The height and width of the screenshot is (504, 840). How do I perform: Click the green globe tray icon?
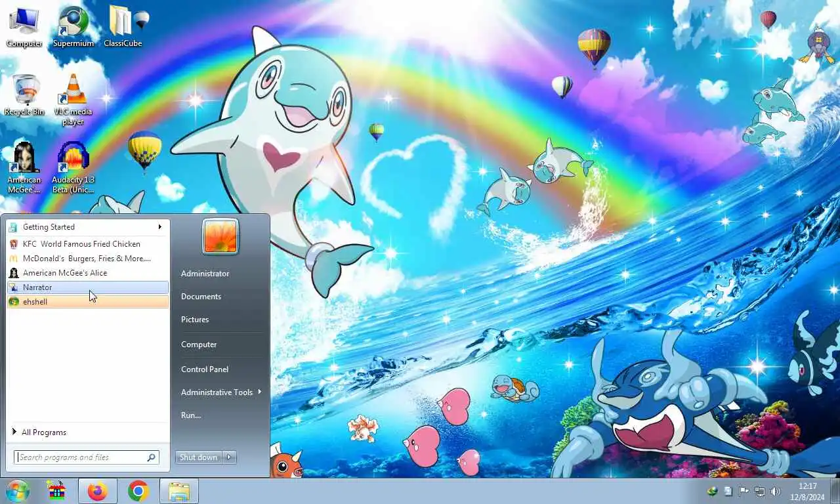[712, 491]
